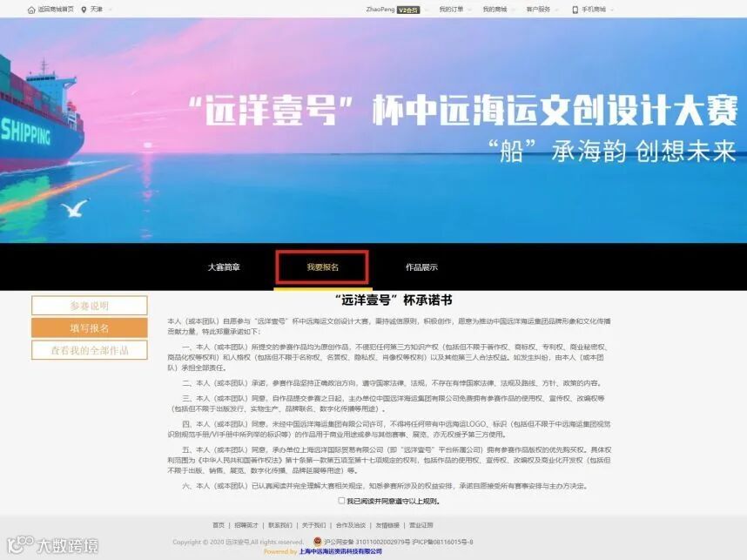This screenshot has height=560, width=747.
Task: Open the 联系我们 footer link
Action: [x=280, y=525]
